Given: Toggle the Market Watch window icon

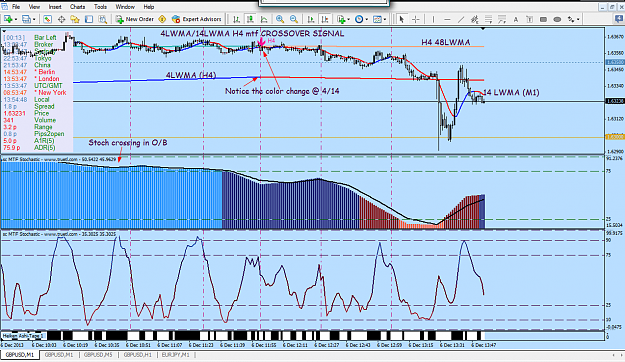Looking at the screenshot, I should click(x=47, y=19).
